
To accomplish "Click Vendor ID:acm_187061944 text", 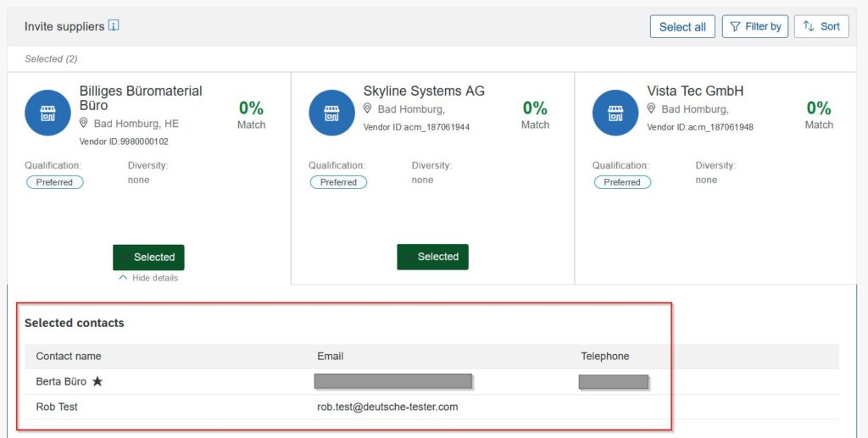I will point(416,127).
